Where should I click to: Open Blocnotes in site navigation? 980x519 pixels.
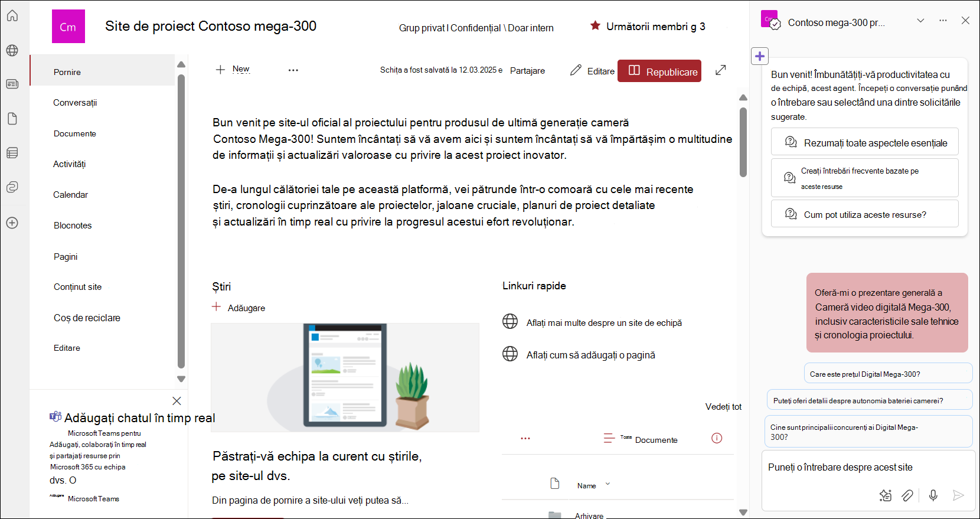pos(73,226)
